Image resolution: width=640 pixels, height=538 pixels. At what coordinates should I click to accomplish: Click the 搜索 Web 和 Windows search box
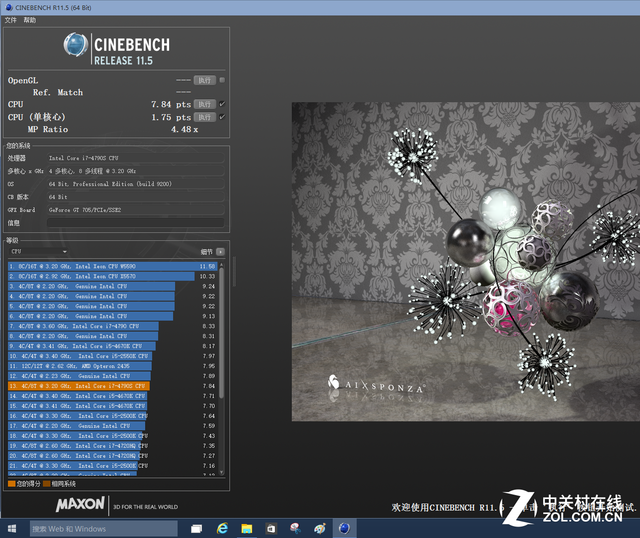tap(104, 529)
